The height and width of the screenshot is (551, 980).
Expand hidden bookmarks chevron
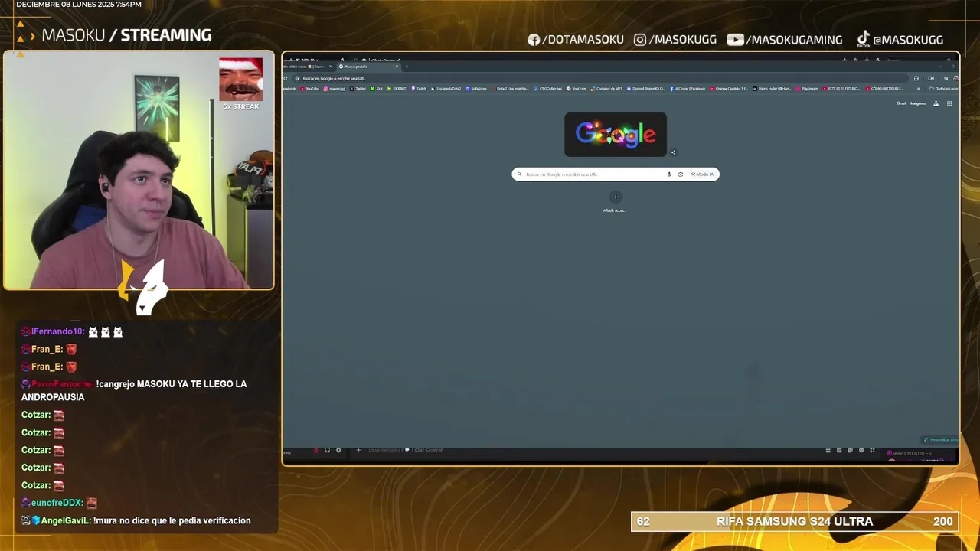919,89
